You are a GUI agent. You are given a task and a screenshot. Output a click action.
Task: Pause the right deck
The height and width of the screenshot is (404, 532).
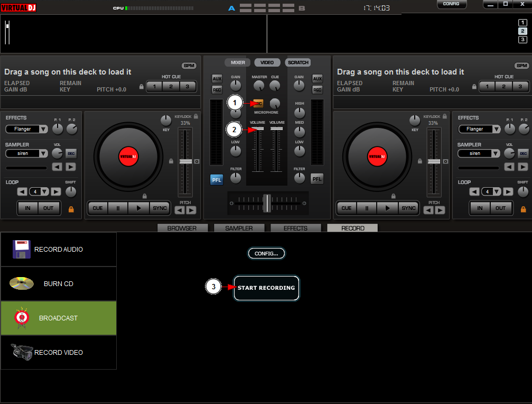click(x=367, y=208)
